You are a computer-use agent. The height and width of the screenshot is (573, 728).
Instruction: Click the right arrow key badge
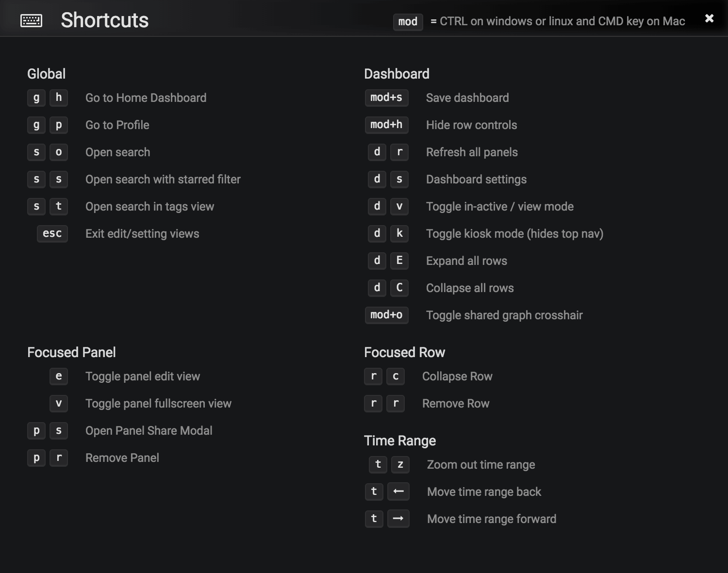coord(398,519)
